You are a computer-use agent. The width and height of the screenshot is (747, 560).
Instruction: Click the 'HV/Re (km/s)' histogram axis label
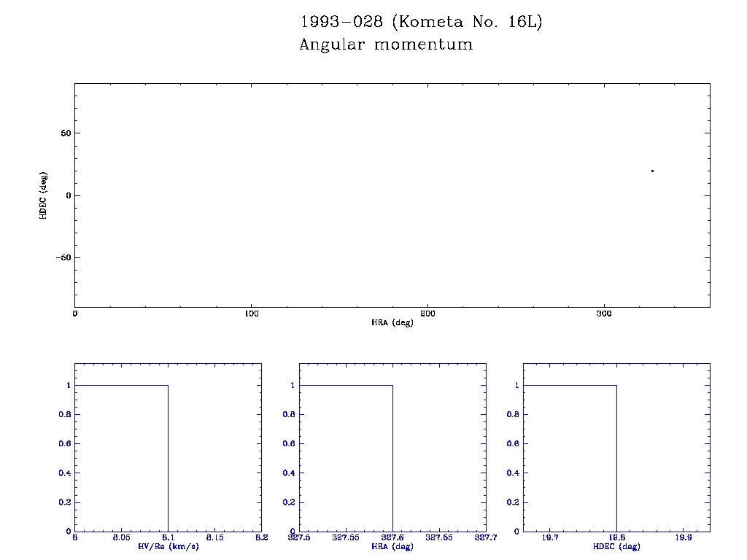point(168,546)
